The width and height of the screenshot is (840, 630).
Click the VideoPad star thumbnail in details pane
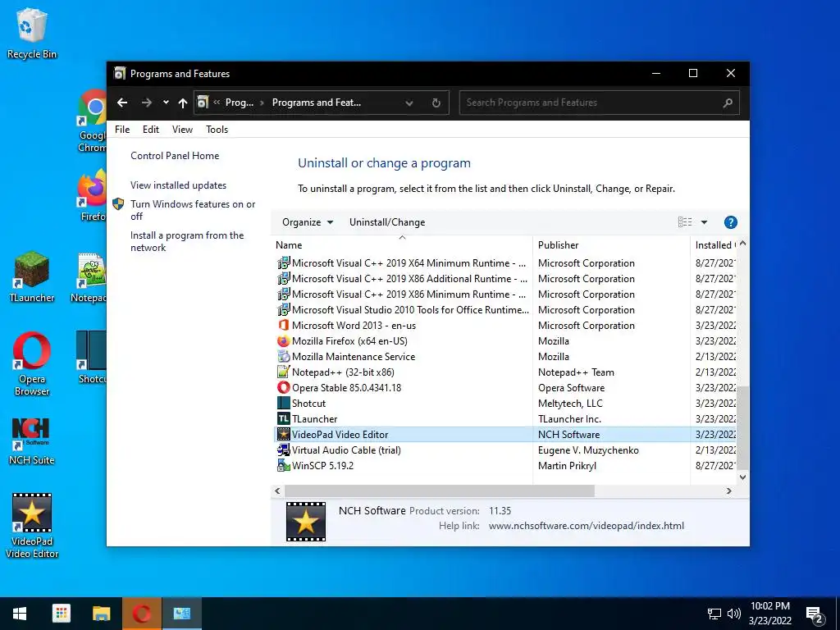pyautogui.click(x=306, y=521)
